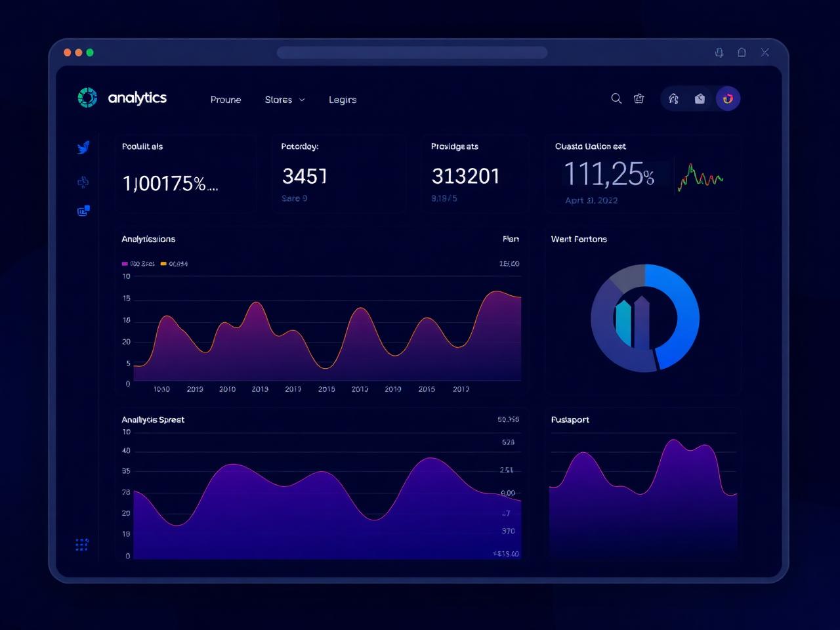840x630 pixels.
Task: Select the 111,25% value
Action: [x=609, y=175]
